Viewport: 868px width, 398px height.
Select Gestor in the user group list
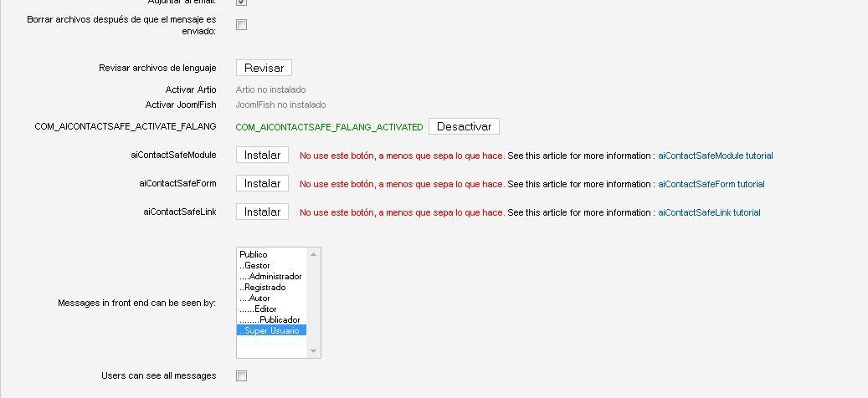271,265
